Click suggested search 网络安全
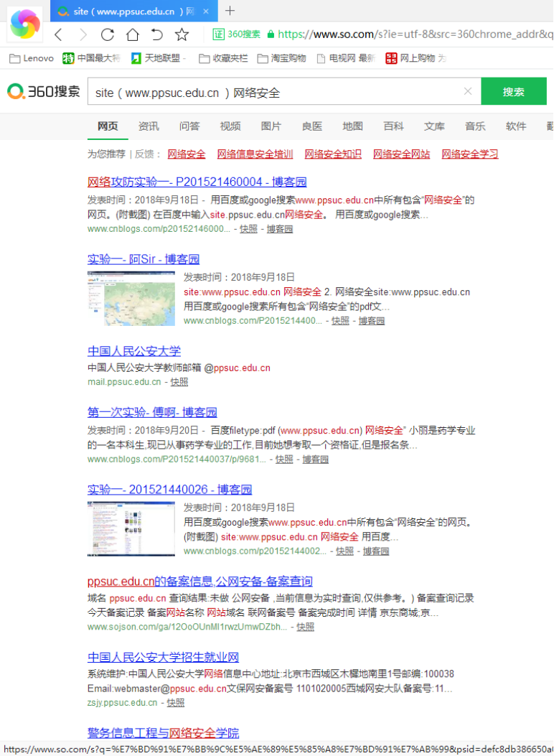The height and width of the screenshot is (756, 554). (187, 154)
